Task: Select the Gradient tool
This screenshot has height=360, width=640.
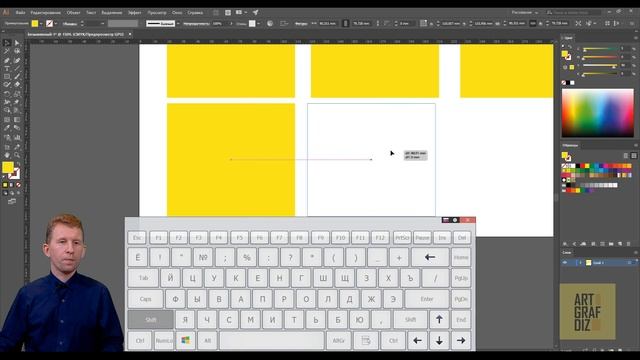Action: [x=17, y=120]
